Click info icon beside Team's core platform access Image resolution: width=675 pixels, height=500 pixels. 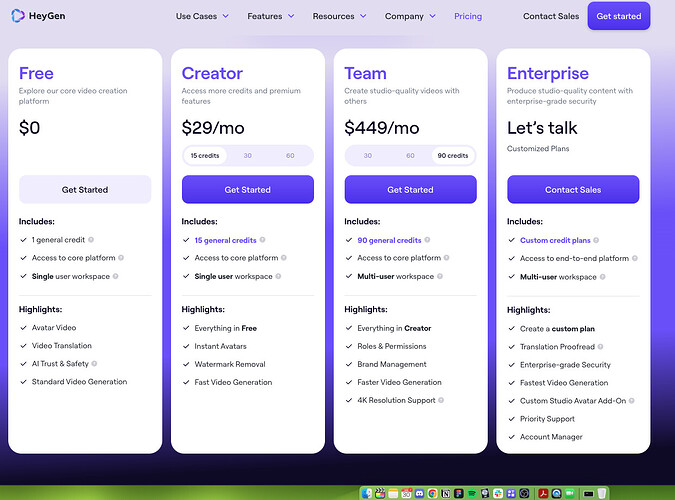(x=446, y=258)
